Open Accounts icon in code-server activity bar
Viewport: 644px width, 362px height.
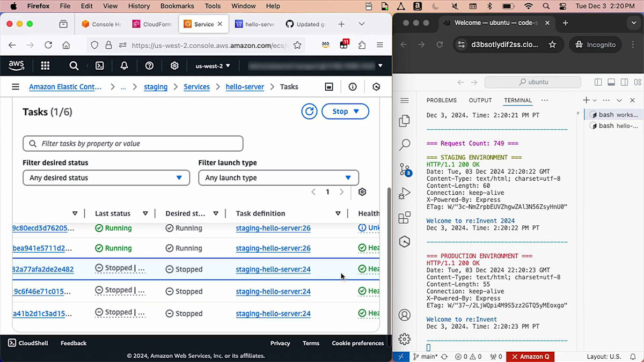[x=405, y=315]
